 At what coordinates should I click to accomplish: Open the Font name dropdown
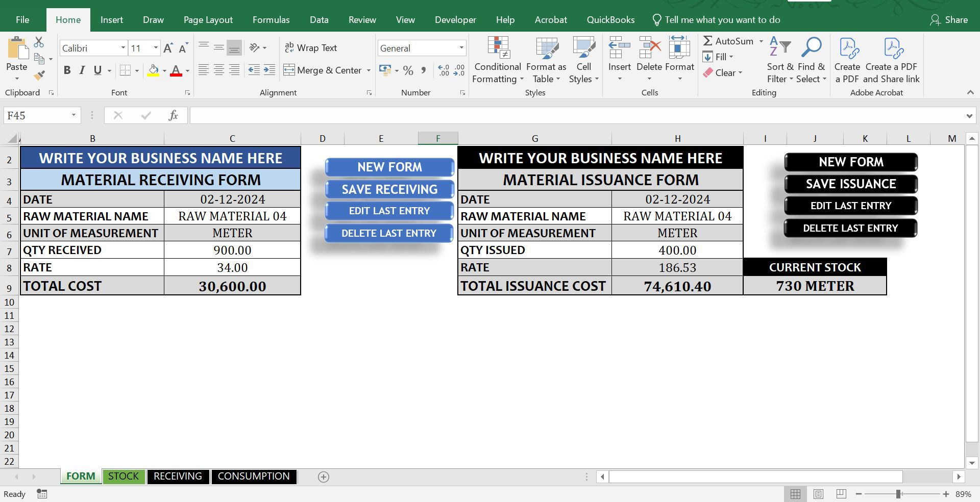(x=123, y=48)
